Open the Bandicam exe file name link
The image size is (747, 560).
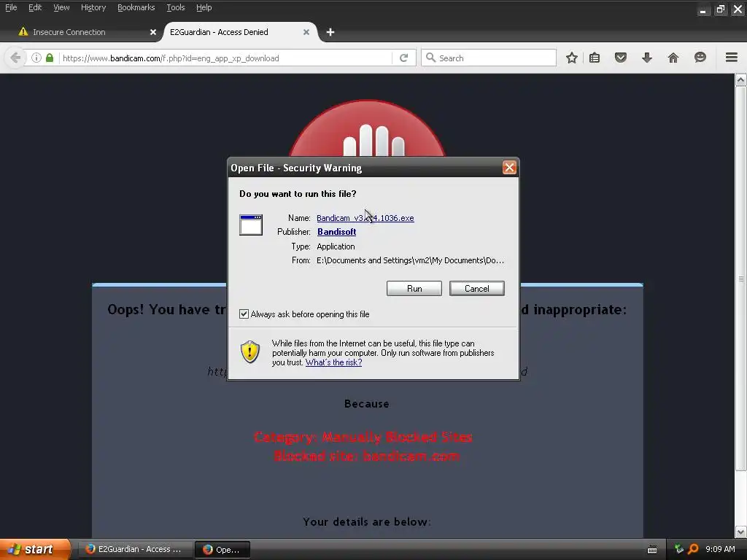pos(365,217)
